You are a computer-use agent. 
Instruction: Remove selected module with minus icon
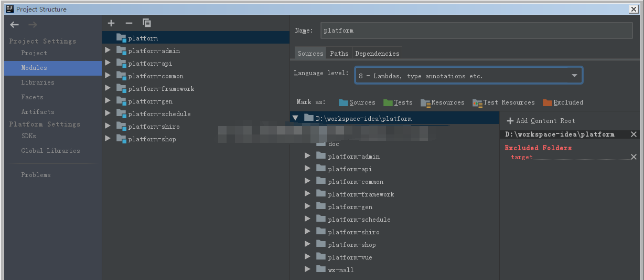(x=129, y=23)
